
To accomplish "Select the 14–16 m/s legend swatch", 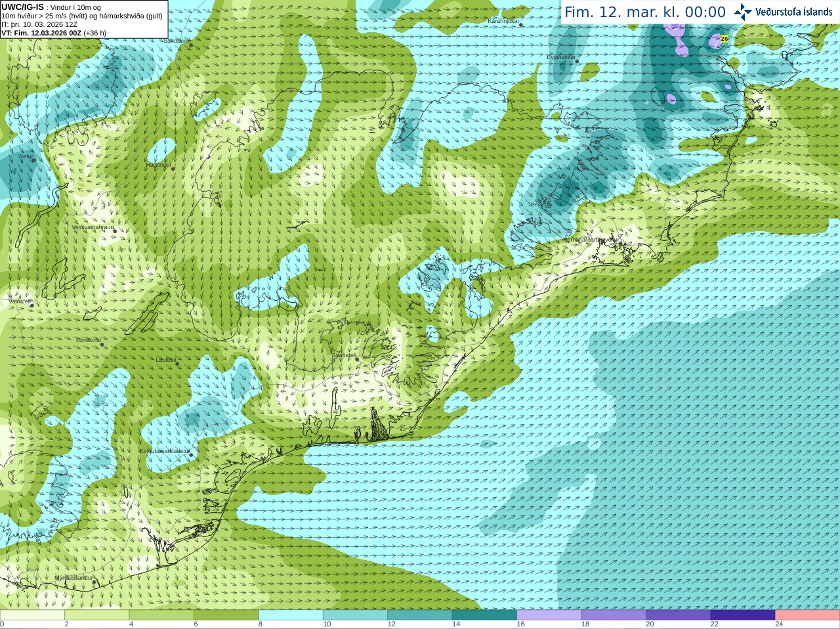I will [484, 615].
